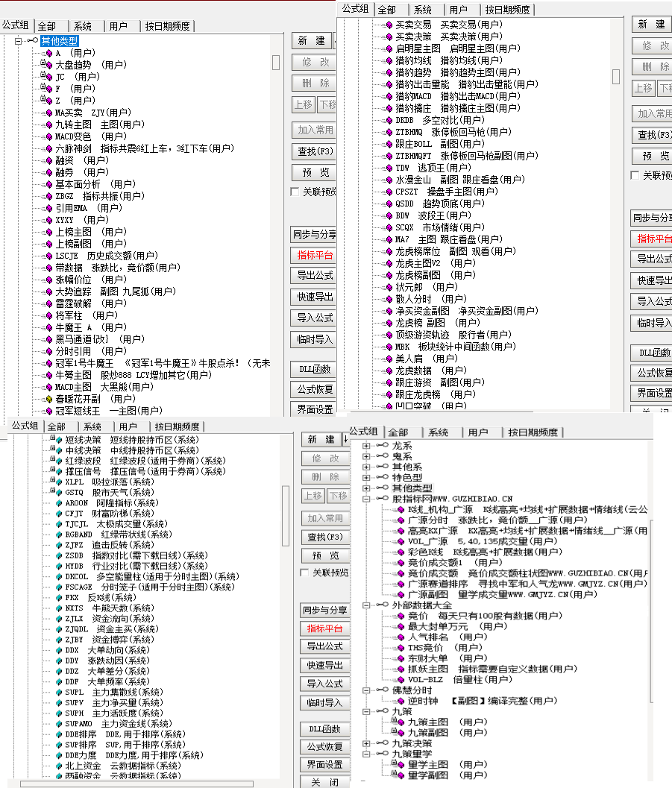Click the vertical scrollbar thumb of system formulas list
672x788 pixels.
click(x=286, y=516)
